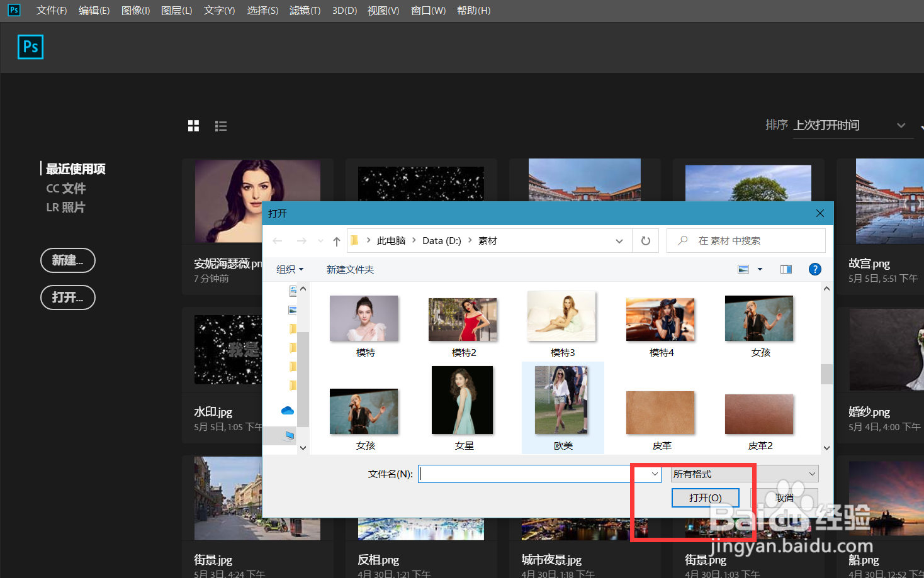Click the Photoshop home logo icon
This screenshot has width=924, height=578.
point(30,47)
